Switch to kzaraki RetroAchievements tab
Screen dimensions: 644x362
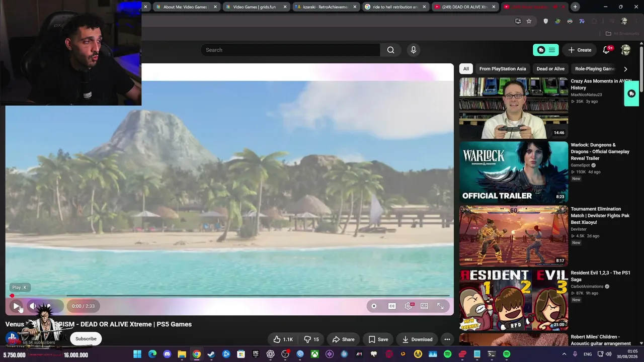326,7
